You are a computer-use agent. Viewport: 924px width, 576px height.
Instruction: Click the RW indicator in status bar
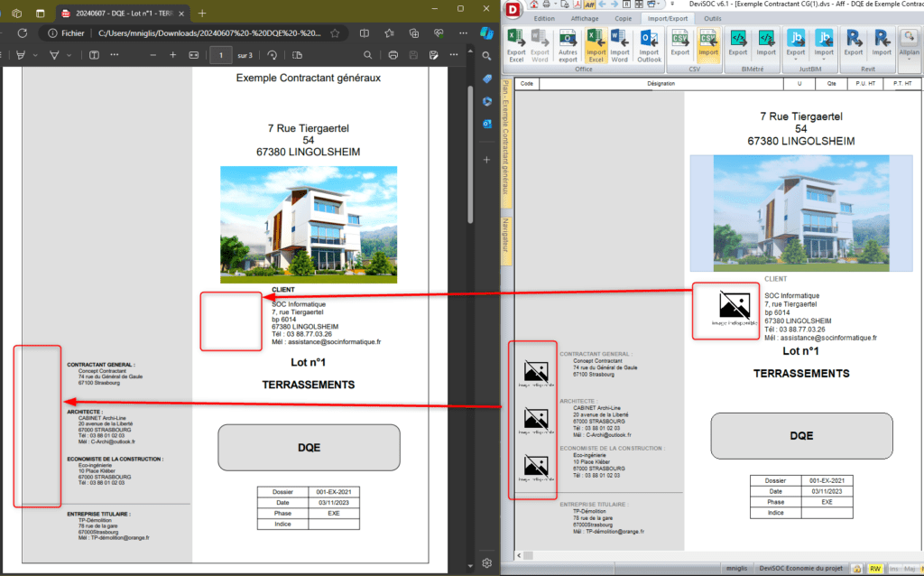[875, 569]
